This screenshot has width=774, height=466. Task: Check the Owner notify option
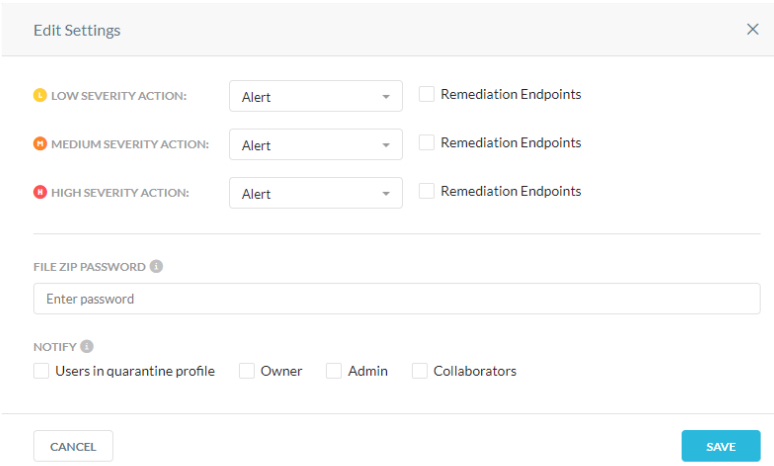coord(247,371)
